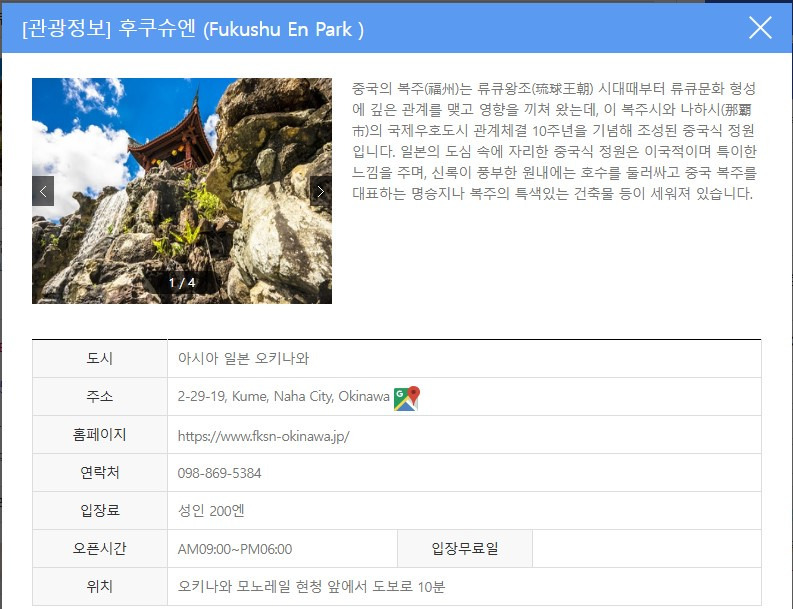Click the 주소 row header
This screenshot has width=793, height=609.
tap(100, 397)
